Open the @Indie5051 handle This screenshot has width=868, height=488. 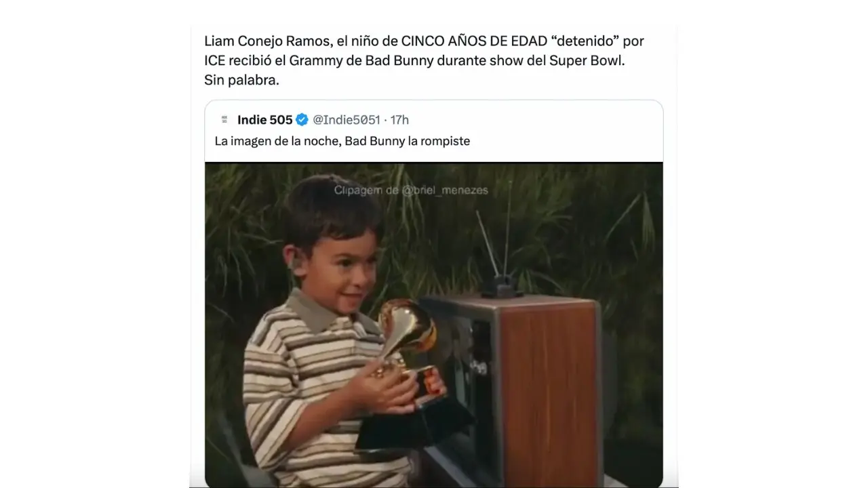pos(347,120)
